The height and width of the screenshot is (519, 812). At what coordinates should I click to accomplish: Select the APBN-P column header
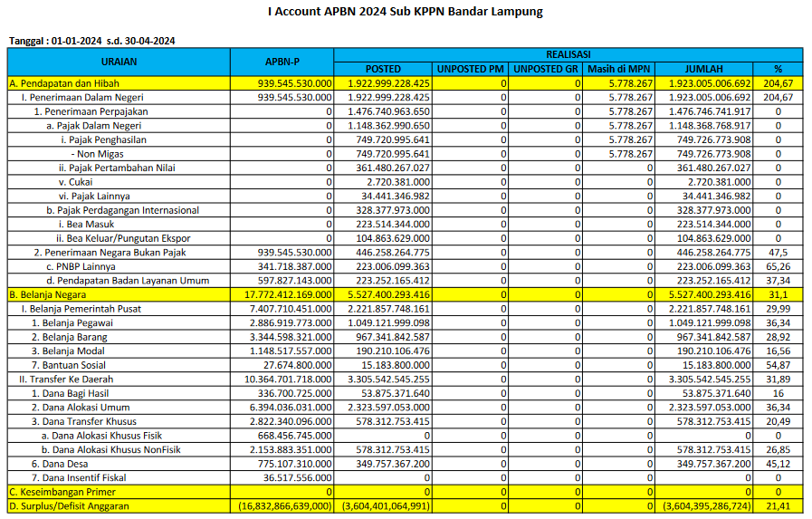pyautogui.click(x=282, y=62)
